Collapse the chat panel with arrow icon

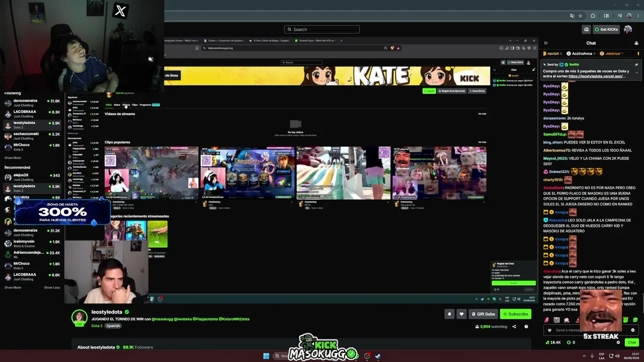click(x=546, y=43)
